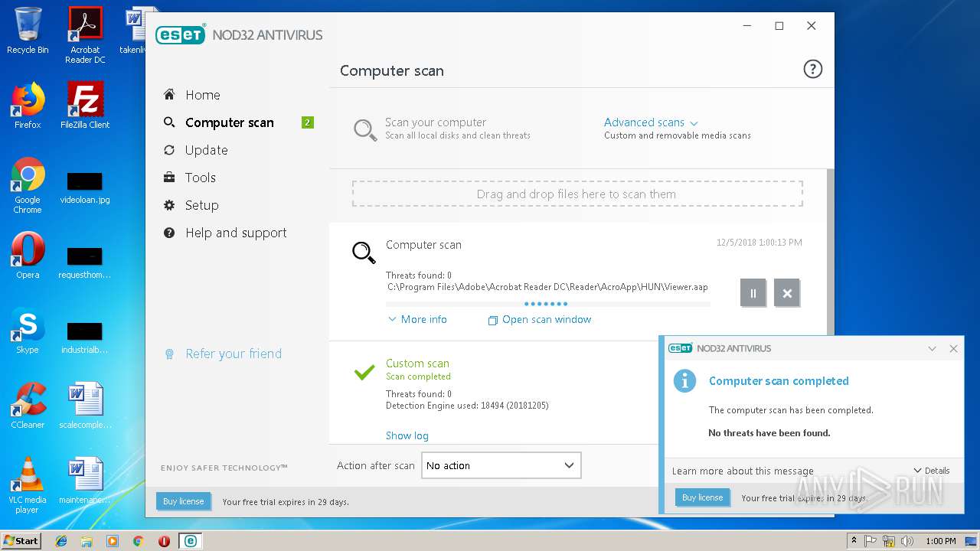Open the Home section icon

tap(169, 95)
